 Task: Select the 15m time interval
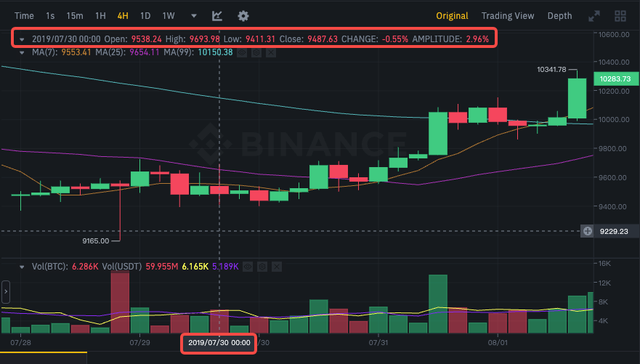point(74,15)
